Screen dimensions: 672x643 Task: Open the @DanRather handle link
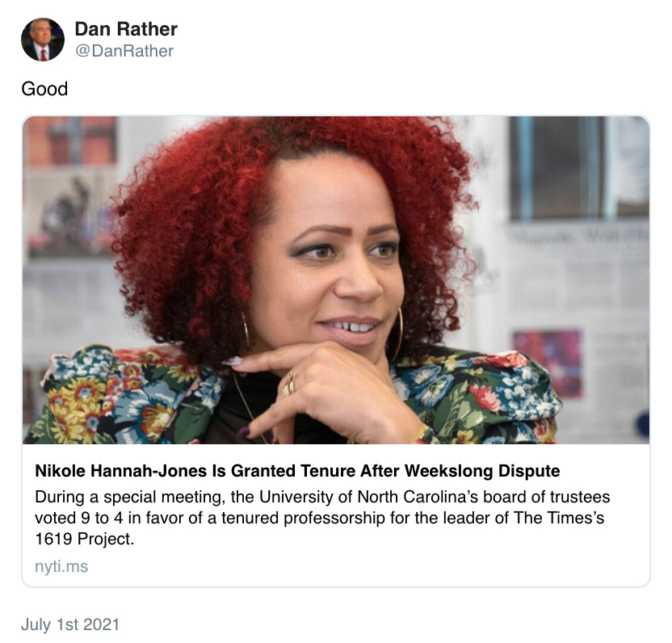pyautogui.click(x=124, y=51)
